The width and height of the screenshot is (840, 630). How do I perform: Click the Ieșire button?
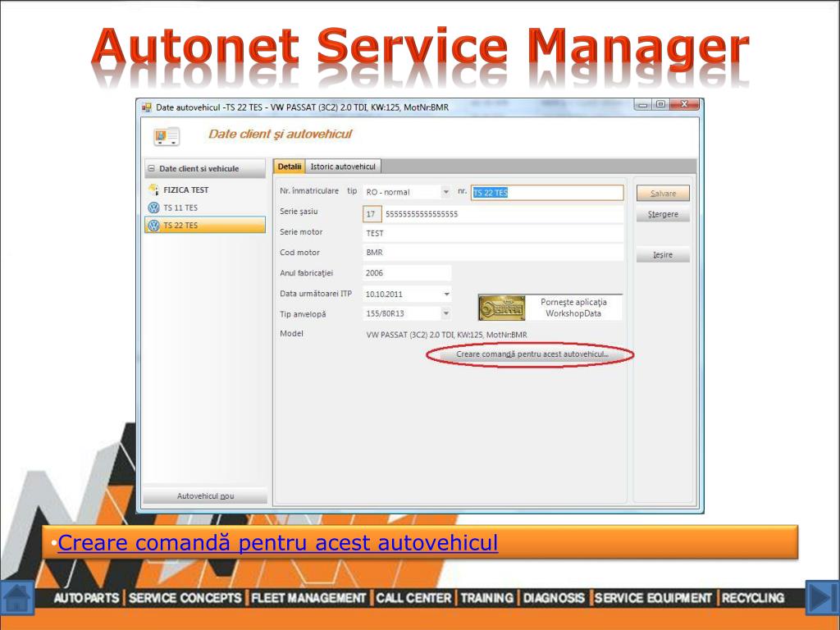pyautogui.click(x=663, y=255)
